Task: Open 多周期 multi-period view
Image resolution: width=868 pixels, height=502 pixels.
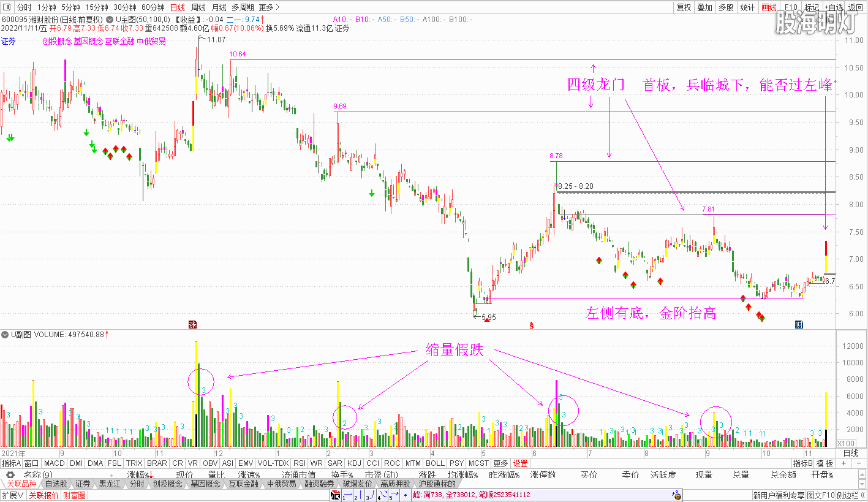Action: click(243, 7)
